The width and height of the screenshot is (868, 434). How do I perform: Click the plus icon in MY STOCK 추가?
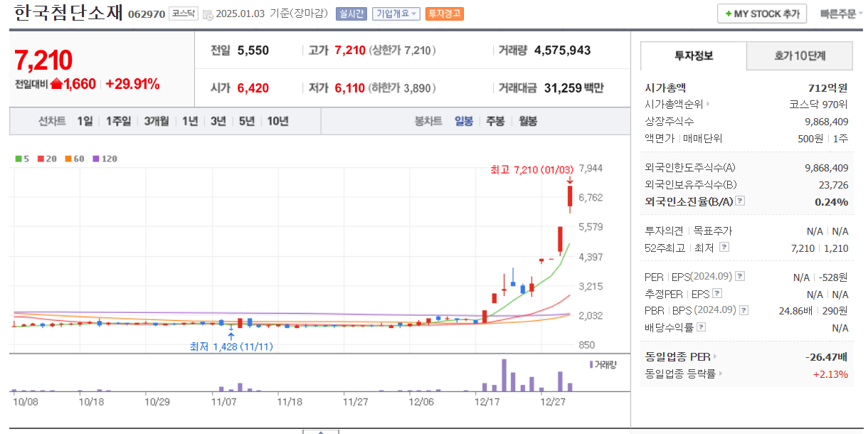click(728, 14)
